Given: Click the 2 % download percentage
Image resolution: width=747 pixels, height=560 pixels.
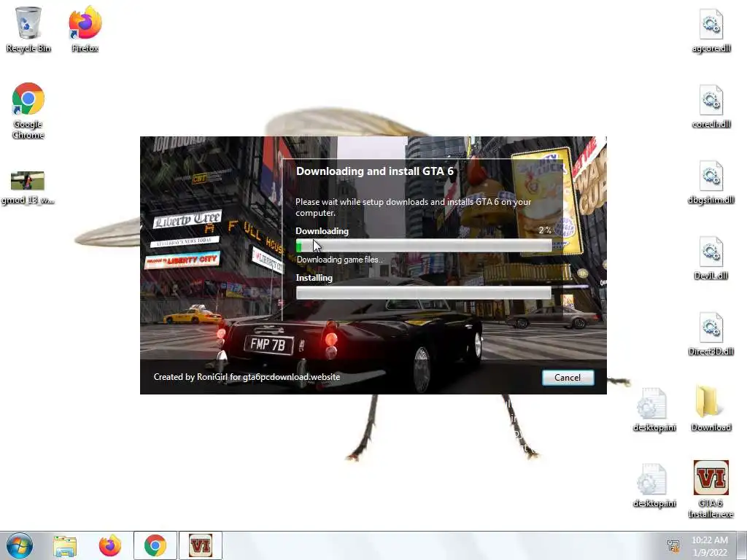Looking at the screenshot, I should pos(545,230).
